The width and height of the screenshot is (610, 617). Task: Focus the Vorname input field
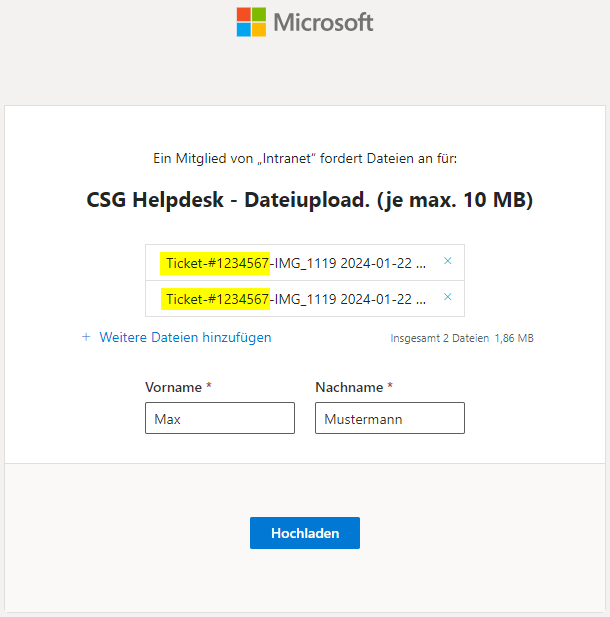[x=220, y=418]
